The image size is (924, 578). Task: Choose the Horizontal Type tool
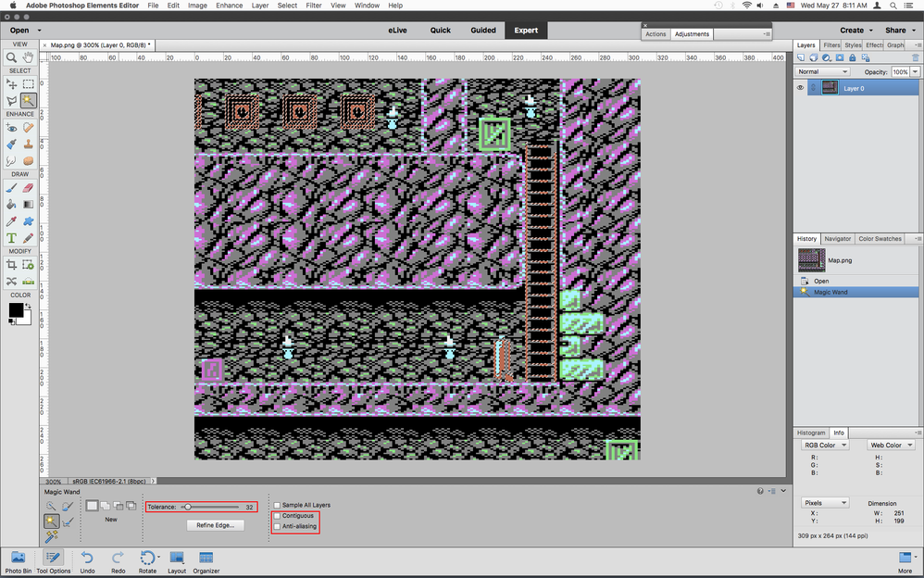(x=11, y=238)
